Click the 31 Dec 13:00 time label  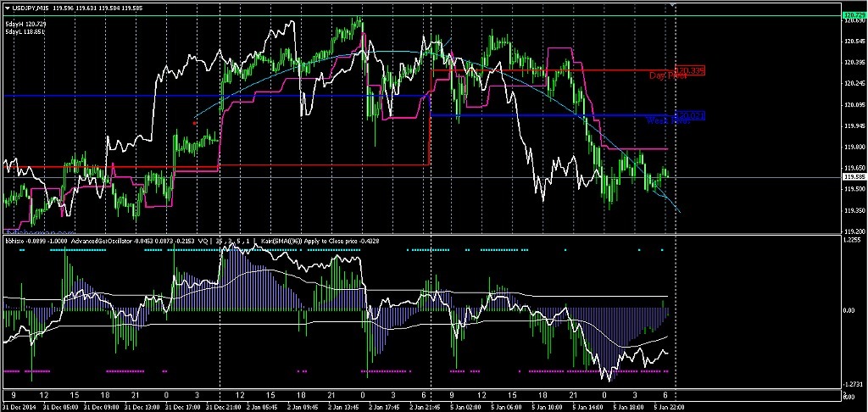coord(143,406)
